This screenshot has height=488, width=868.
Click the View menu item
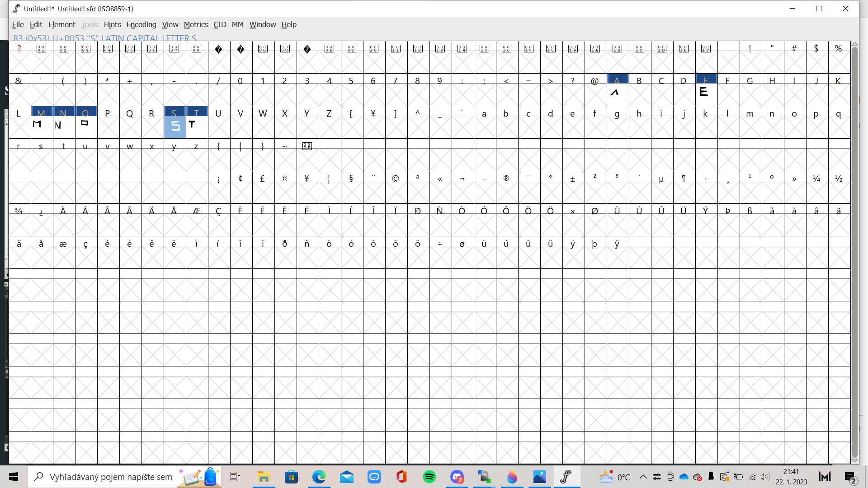click(170, 24)
